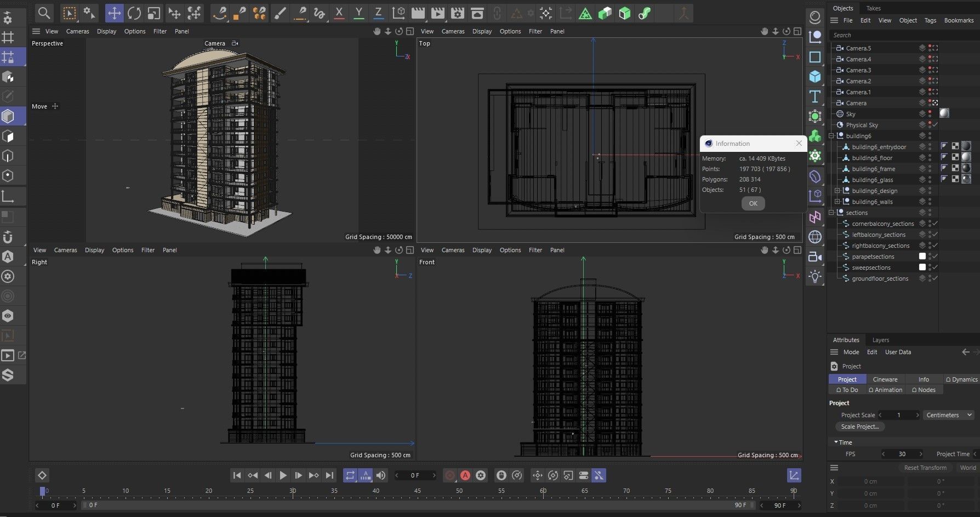Click material sphere tag on building6_frame
Screen dimensions: 980x517
pyautogui.click(x=966, y=168)
